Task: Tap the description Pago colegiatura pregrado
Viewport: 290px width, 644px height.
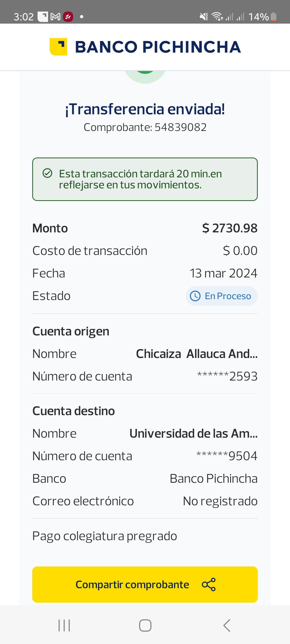Action: (x=104, y=536)
